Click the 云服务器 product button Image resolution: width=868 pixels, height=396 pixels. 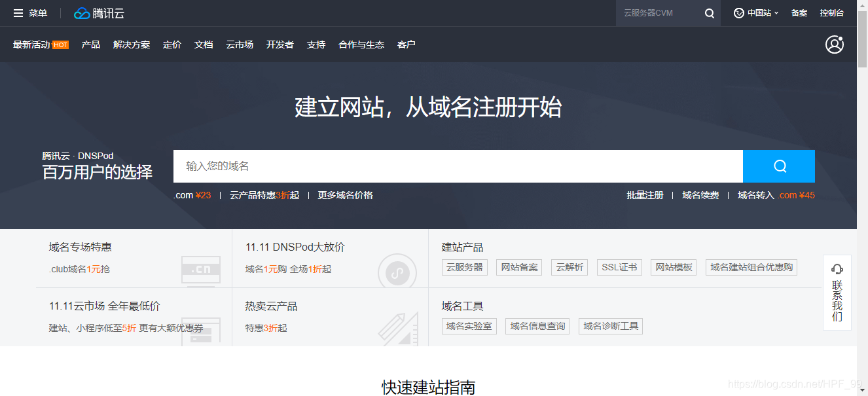[465, 267]
